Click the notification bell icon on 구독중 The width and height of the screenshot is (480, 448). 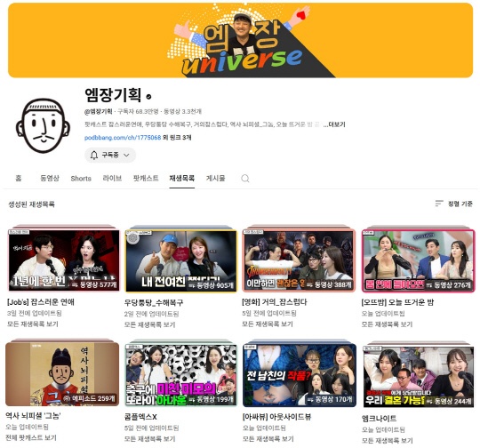pyautogui.click(x=94, y=155)
